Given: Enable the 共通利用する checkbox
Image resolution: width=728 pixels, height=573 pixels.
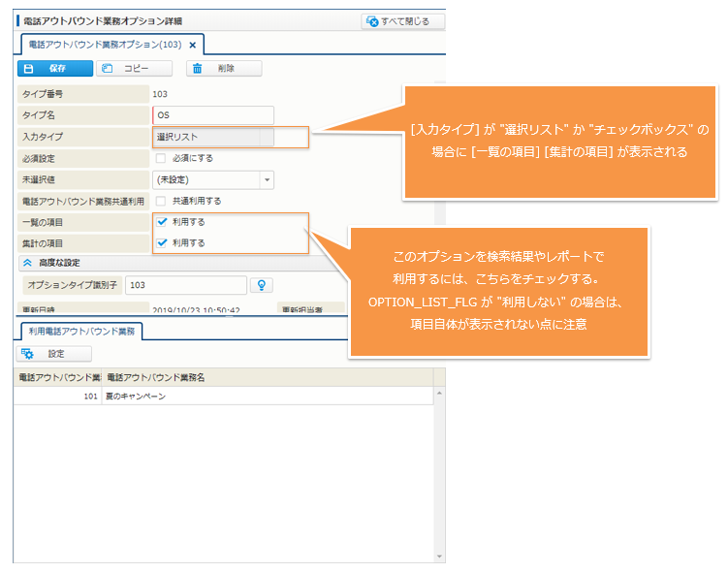Looking at the screenshot, I should tap(161, 201).
